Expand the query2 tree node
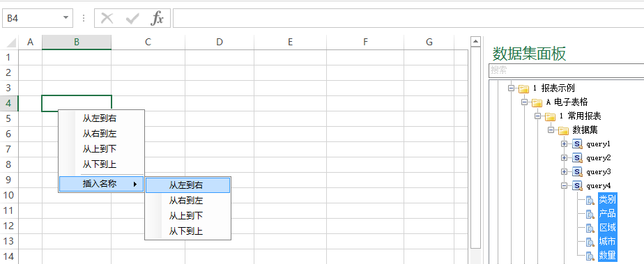 565,157
